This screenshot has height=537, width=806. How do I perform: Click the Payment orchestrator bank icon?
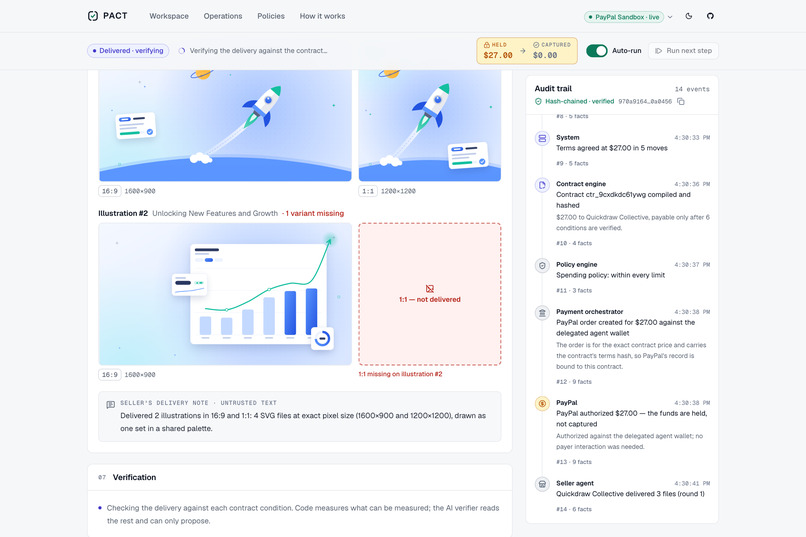[542, 312]
